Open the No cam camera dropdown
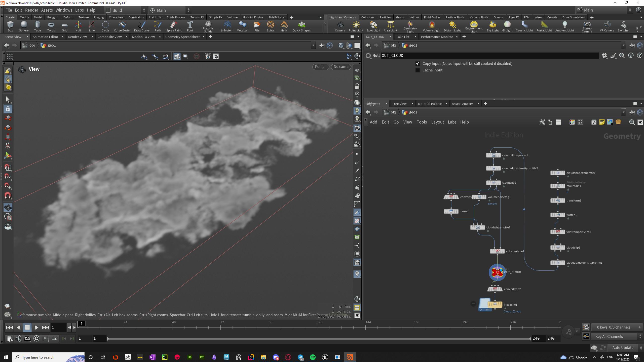644x362 pixels. 341,67
